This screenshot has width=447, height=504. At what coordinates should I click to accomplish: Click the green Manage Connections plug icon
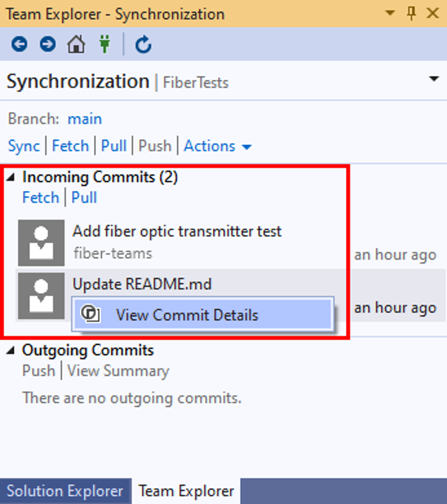pyautogui.click(x=104, y=44)
